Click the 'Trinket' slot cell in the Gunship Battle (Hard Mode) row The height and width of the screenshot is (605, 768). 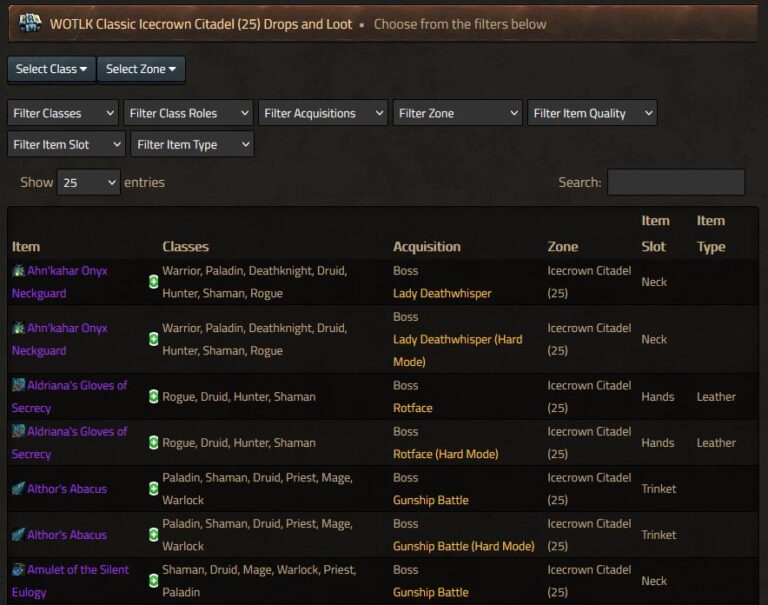659,534
